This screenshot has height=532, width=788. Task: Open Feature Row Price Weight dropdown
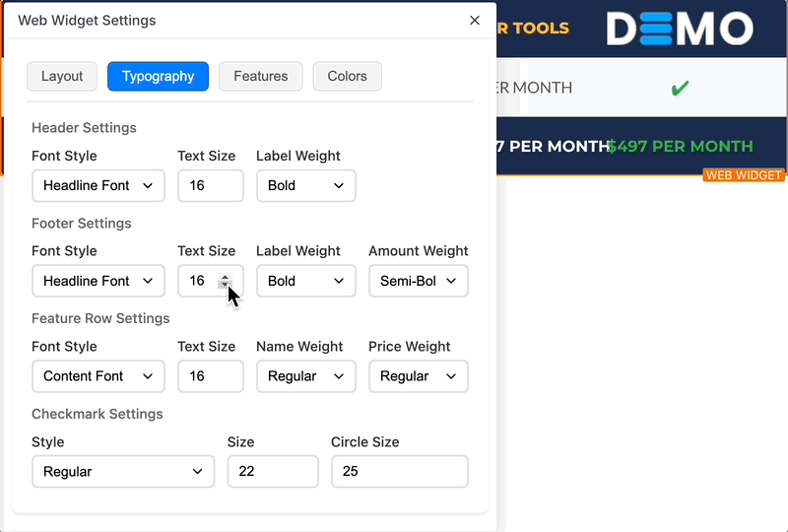[418, 376]
